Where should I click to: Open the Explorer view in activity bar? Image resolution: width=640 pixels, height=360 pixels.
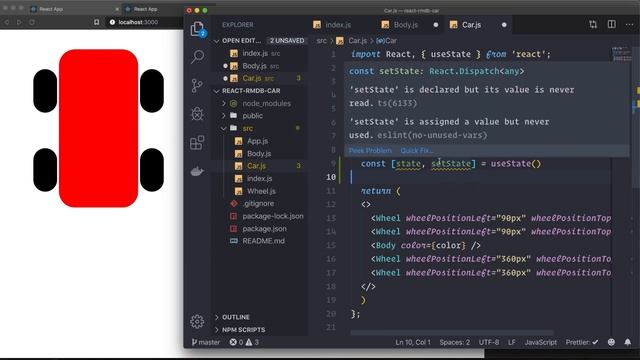click(197, 29)
